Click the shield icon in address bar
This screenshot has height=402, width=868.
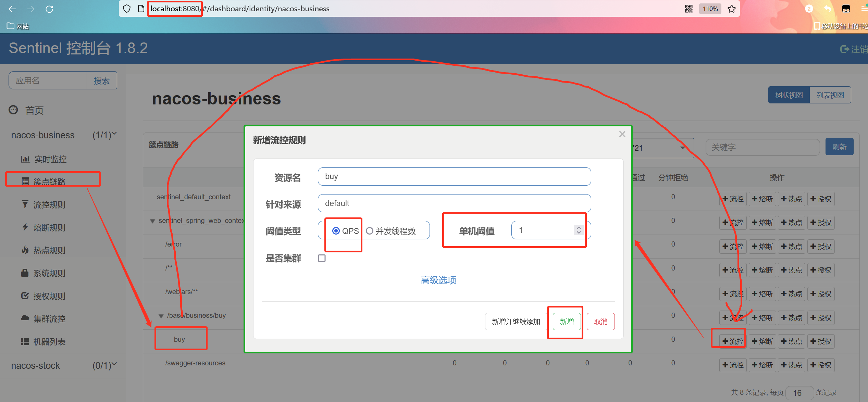(127, 9)
